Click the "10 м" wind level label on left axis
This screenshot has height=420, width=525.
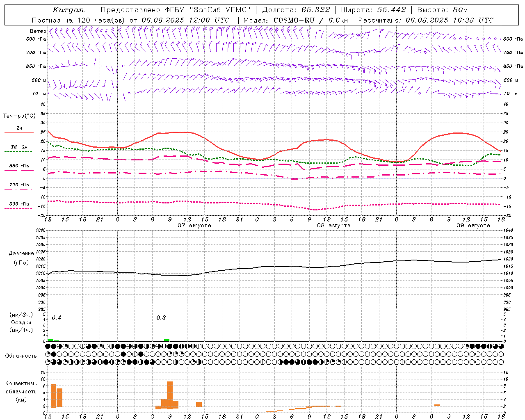pyautogui.click(x=39, y=94)
